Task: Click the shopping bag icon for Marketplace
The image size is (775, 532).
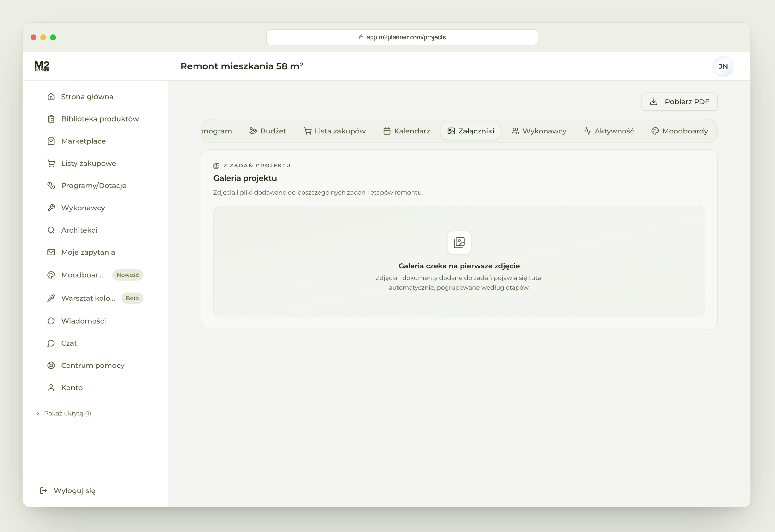Action: click(x=51, y=141)
